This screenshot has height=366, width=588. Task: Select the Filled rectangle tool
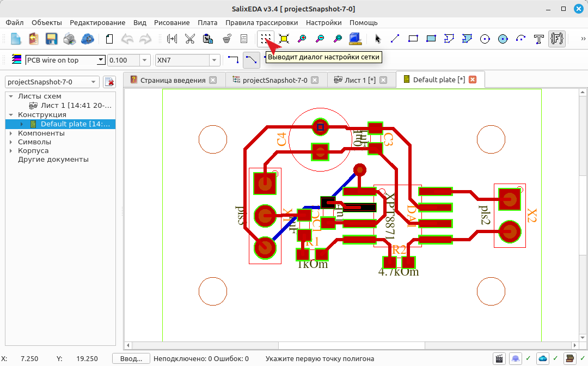pyautogui.click(x=431, y=39)
